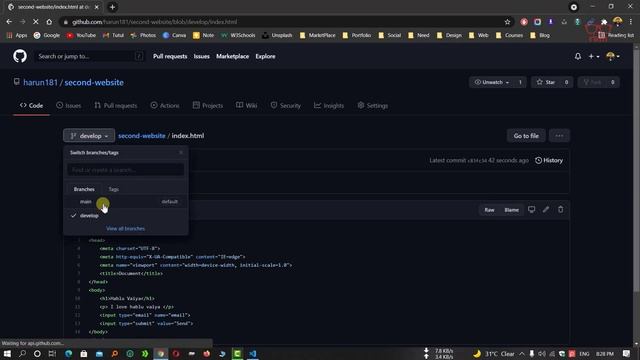Close the Switch branches/tags popup

181,152
